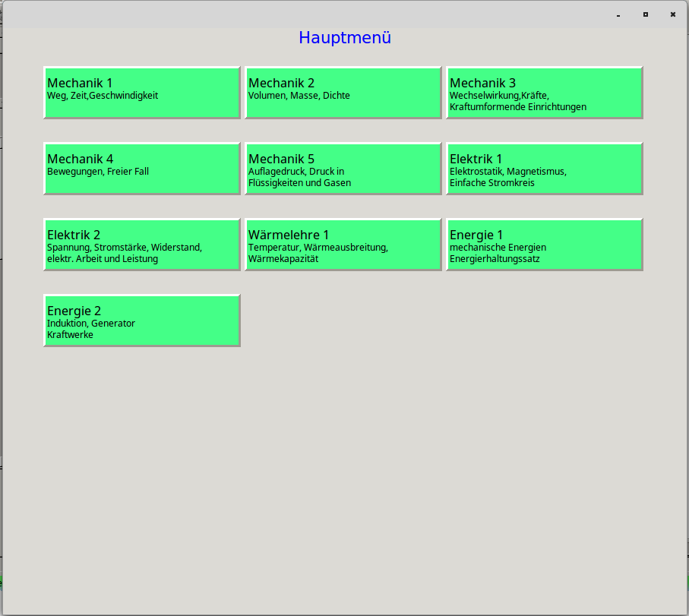This screenshot has height=616, width=689.
Task: Click the subtitle text Weg, Zeit, Geschwindigkeit
Action: click(x=102, y=96)
